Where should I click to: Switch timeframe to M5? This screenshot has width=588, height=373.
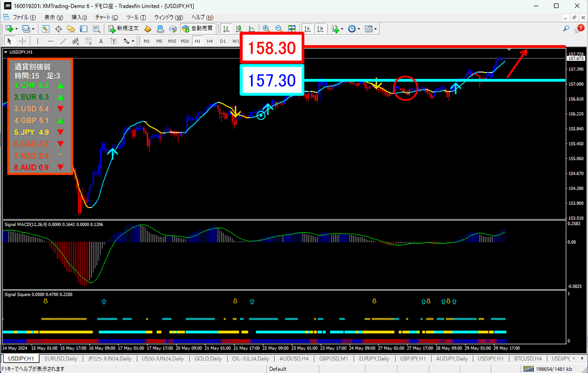(160, 41)
